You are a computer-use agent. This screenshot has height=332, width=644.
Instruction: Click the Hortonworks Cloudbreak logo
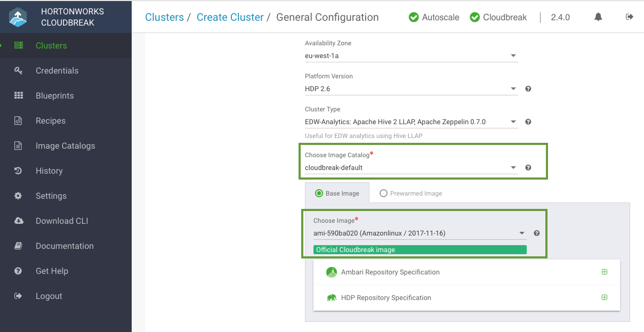pos(18,17)
